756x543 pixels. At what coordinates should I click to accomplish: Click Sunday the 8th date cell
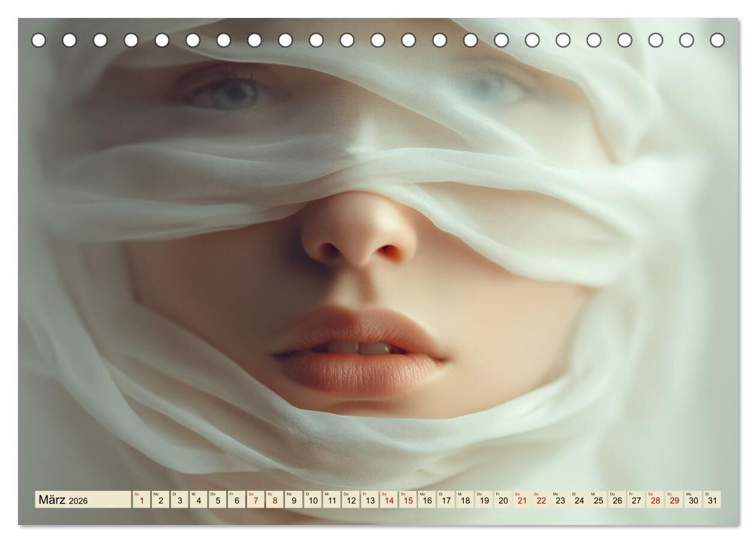(x=274, y=500)
